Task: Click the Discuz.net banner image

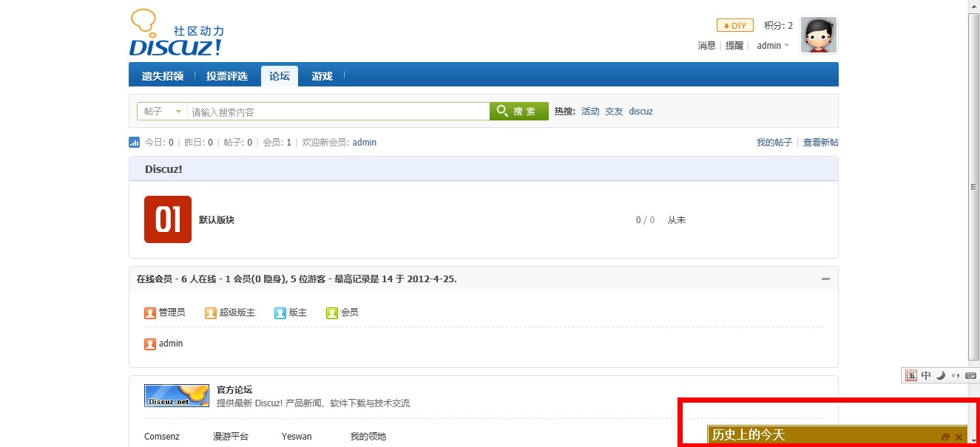Action: [x=177, y=395]
